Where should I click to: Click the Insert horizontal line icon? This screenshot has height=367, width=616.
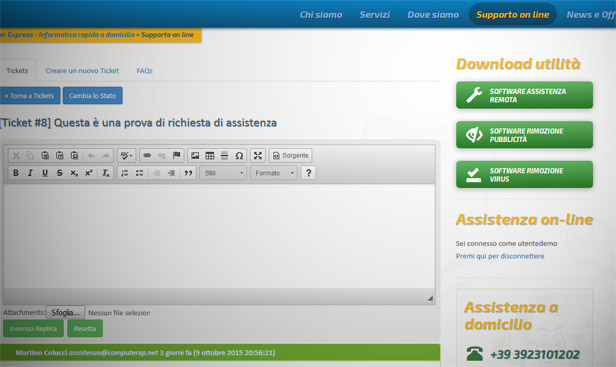[224, 156]
